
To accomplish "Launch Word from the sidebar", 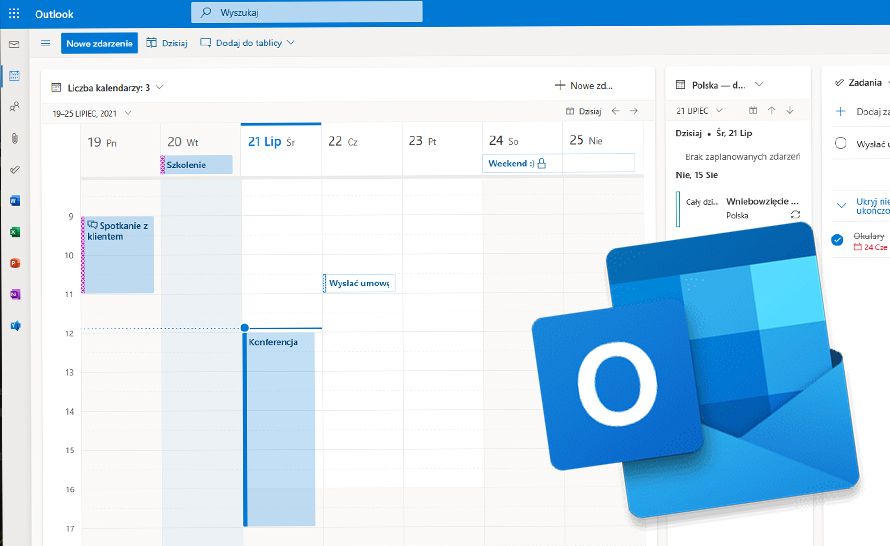I will [15, 200].
